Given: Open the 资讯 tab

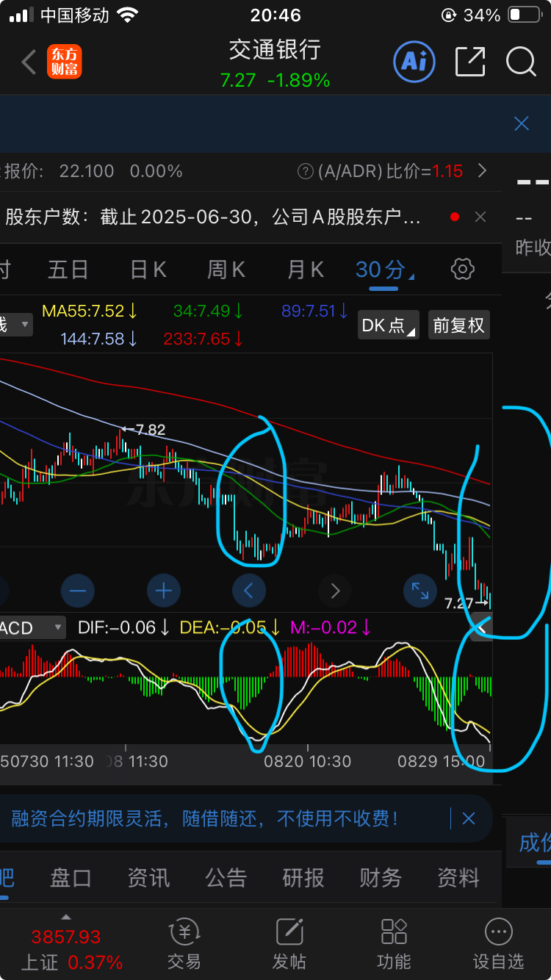Looking at the screenshot, I should 148,878.
